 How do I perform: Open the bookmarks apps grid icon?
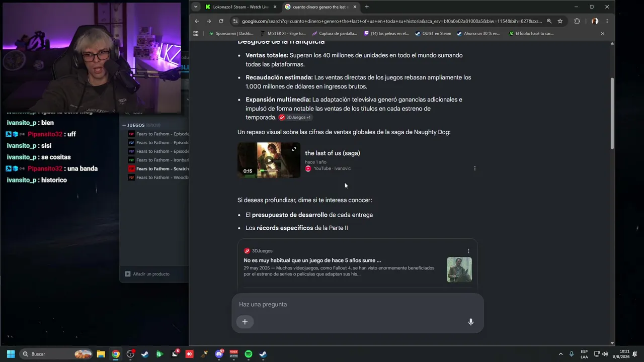pos(196,34)
